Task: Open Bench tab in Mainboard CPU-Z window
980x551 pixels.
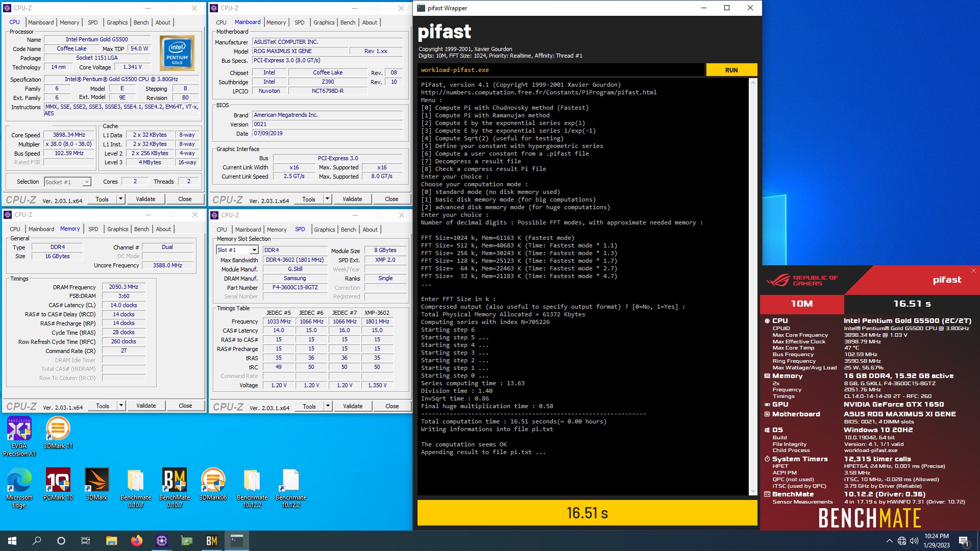Action: click(348, 22)
